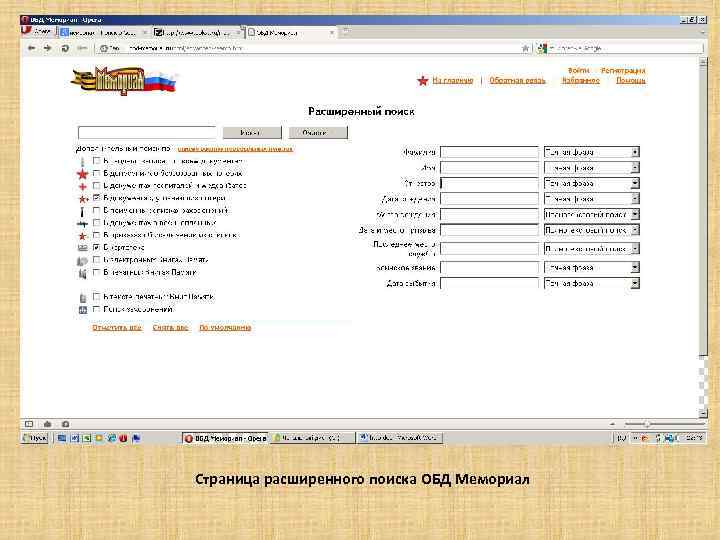Open ОБД Мемориал - Opera taskbar item
The image size is (720, 540).
pos(225,439)
